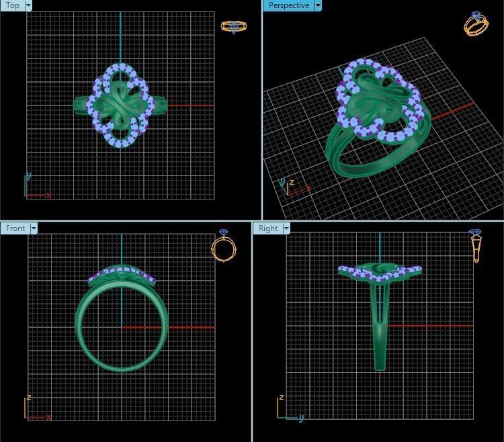Select the Front viewport title label
Screen dimensions: 504x442
click(x=15, y=228)
